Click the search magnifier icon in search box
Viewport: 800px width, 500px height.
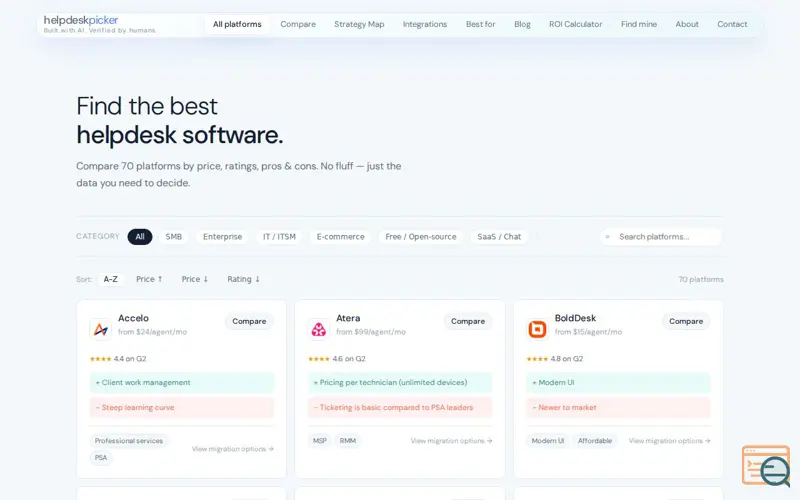607,237
